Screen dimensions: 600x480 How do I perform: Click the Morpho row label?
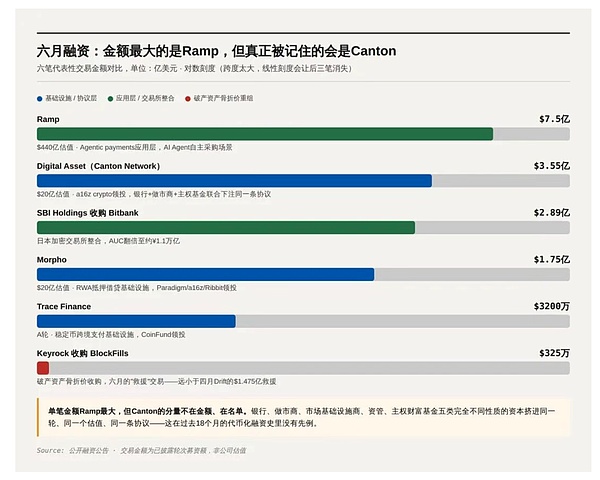click(52, 260)
